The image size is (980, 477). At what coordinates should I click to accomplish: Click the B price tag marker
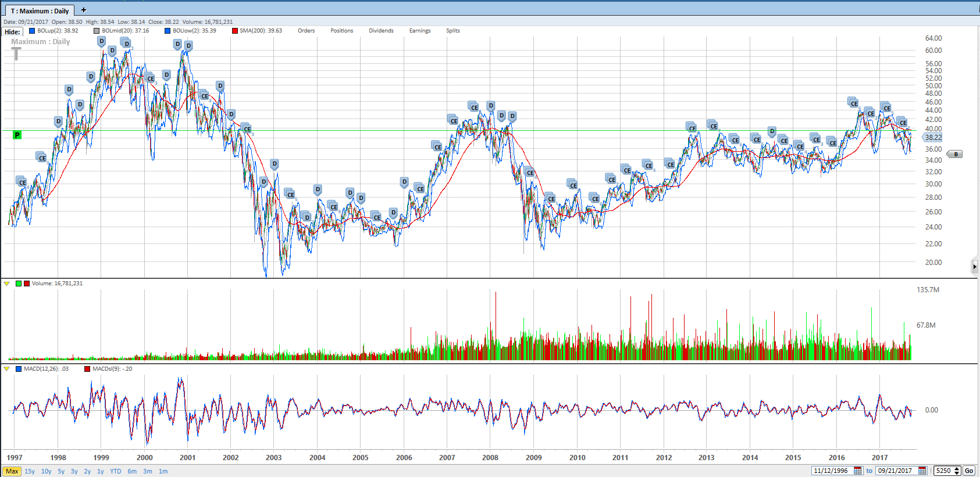tap(955, 155)
